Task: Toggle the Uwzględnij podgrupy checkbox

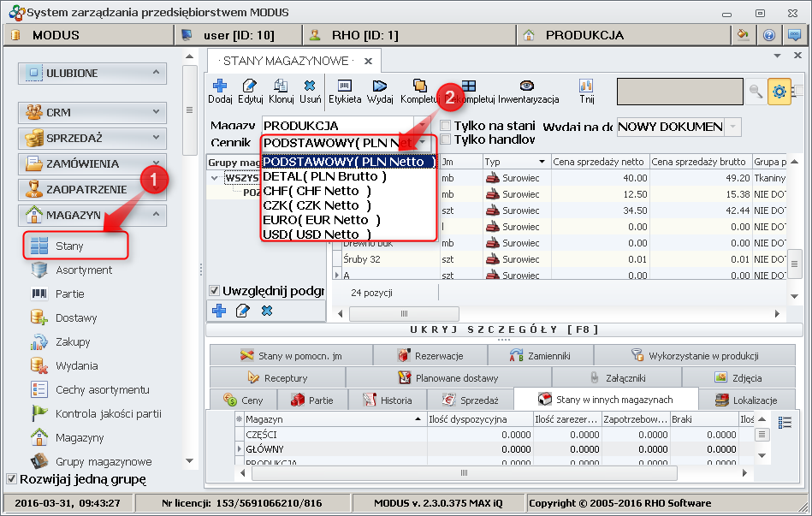Action: pyautogui.click(x=215, y=290)
